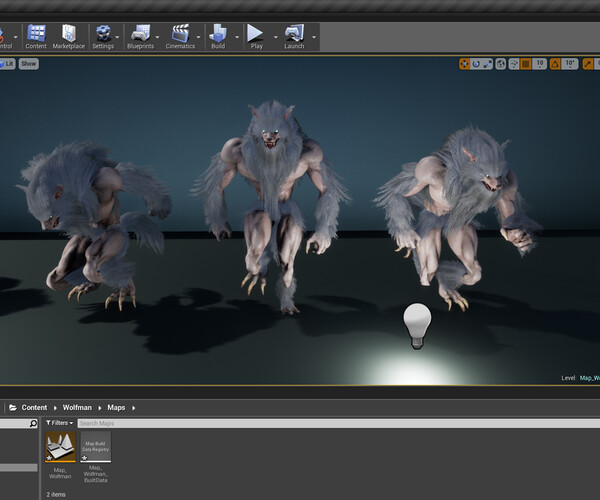The height and width of the screenshot is (500, 600).
Task: Open rotation snap angle 10° value
Action: (570, 64)
